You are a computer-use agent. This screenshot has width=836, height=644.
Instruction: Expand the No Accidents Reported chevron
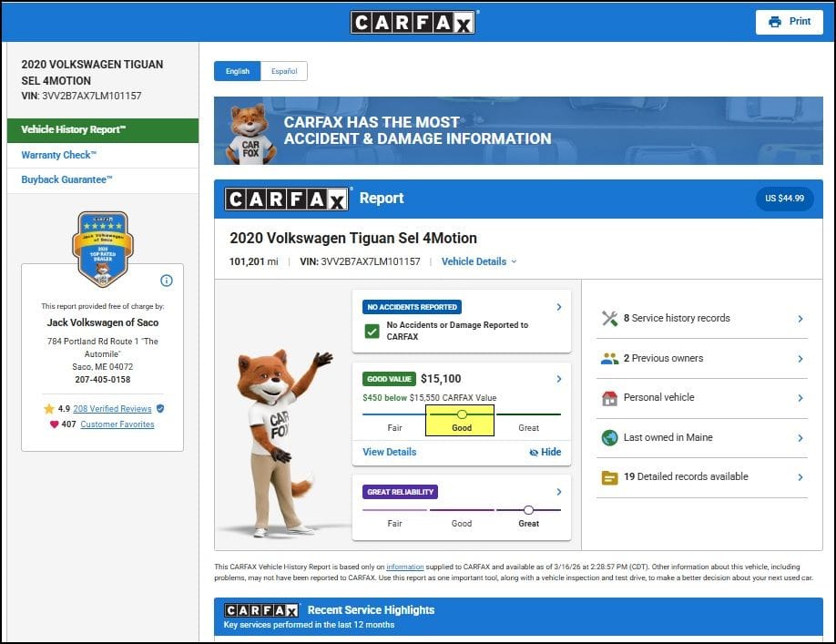click(x=558, y=307)
